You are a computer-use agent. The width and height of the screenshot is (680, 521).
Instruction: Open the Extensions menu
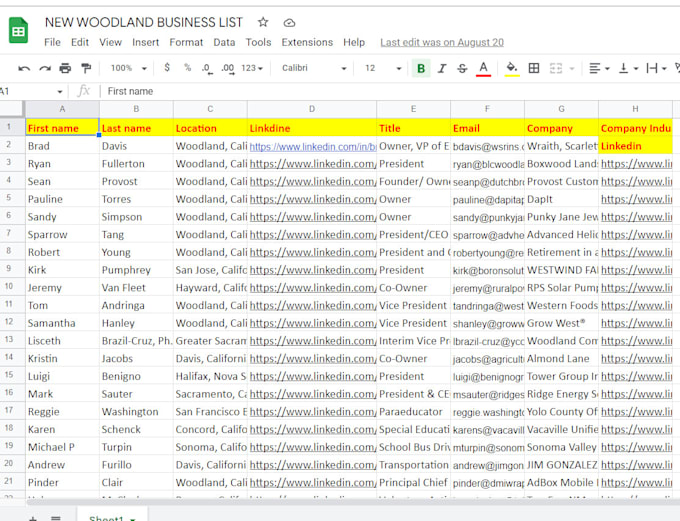tap(307, 42)
